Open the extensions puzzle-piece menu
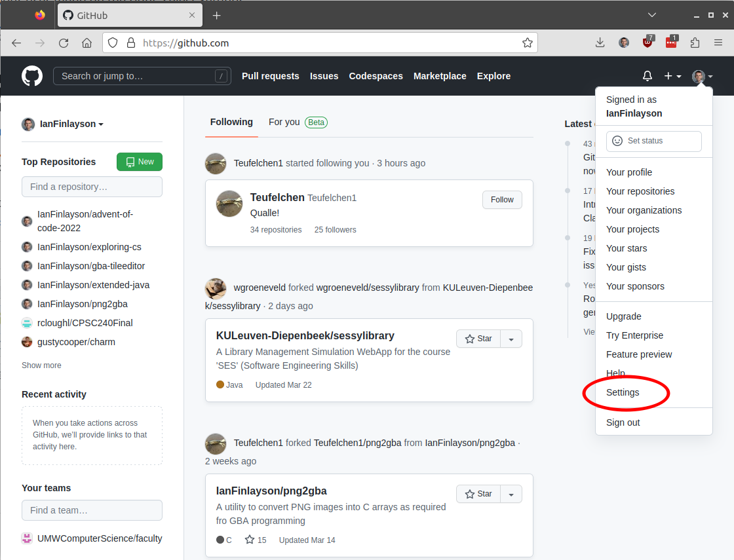 coord(695,43)
